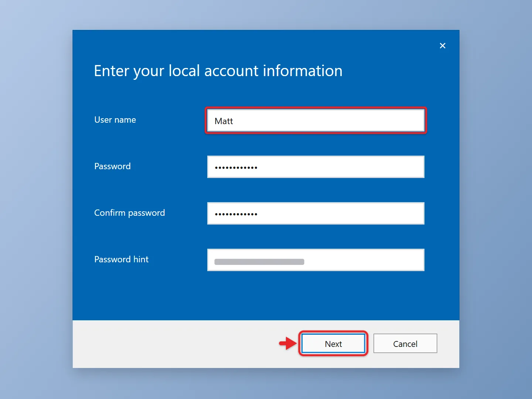
Task: Focus the Password input field
Action: (x=316, y=167)
